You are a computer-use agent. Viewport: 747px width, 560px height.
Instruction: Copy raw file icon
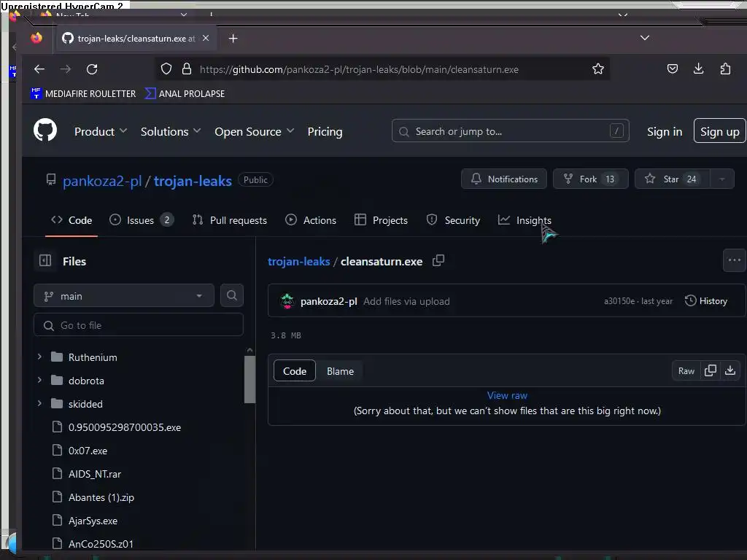711,370
